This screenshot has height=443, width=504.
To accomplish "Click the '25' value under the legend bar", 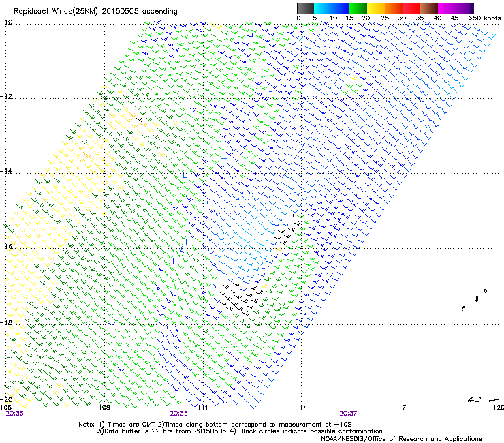I will (x=384, y=18).
